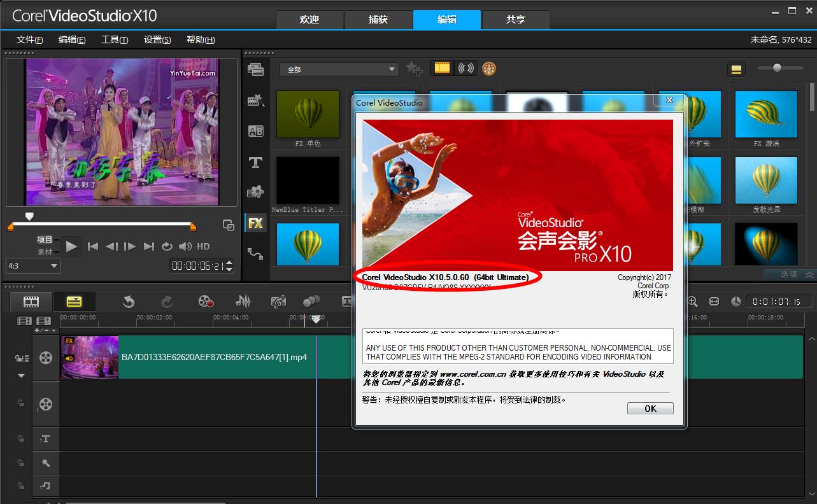Expand the 选项 options panel
This screenshot has width=817, height=504.
point(790,274)
